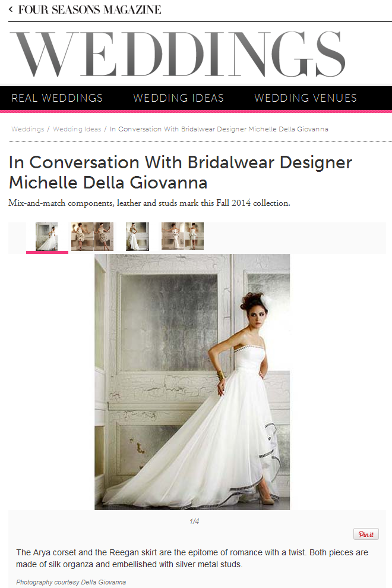Click the back chevron beside Four Seasons Magazine

(x=11, y=10)
